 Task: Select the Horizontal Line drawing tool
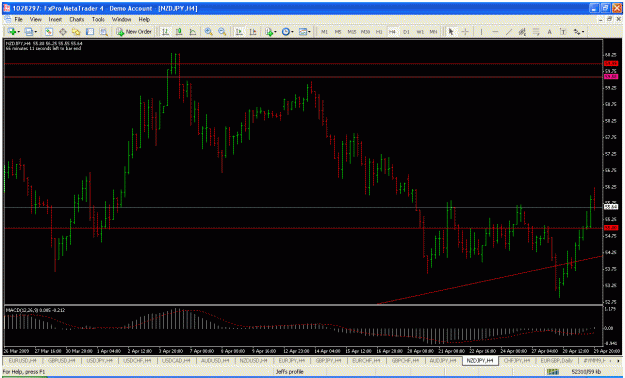pos(495,32)
